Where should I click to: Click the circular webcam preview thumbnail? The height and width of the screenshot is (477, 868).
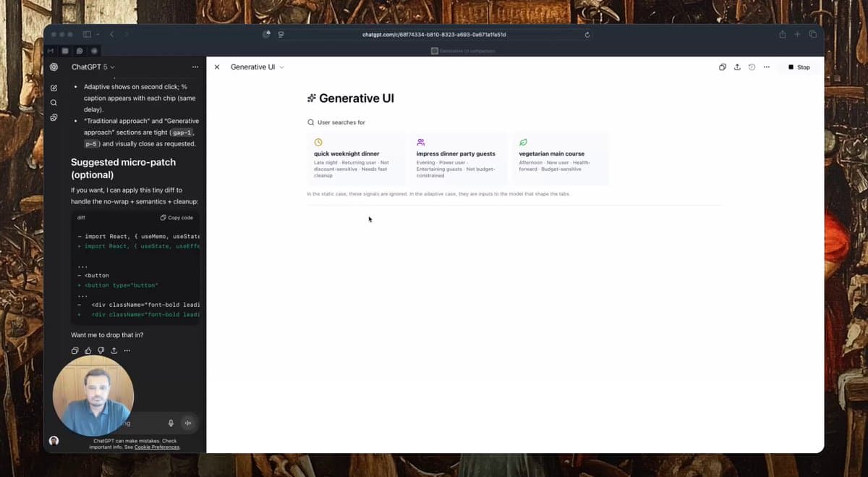coord(93,394)
